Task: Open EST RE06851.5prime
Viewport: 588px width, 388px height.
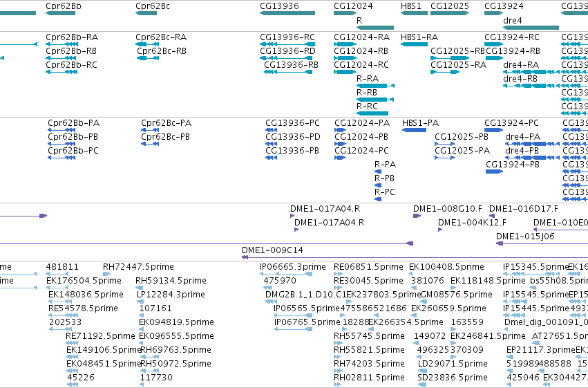Action: [x=369, y=267]
